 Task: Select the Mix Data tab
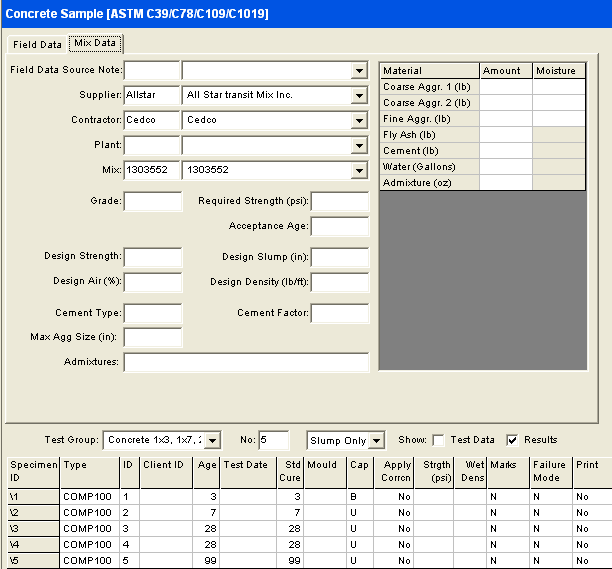coord(95,44)
